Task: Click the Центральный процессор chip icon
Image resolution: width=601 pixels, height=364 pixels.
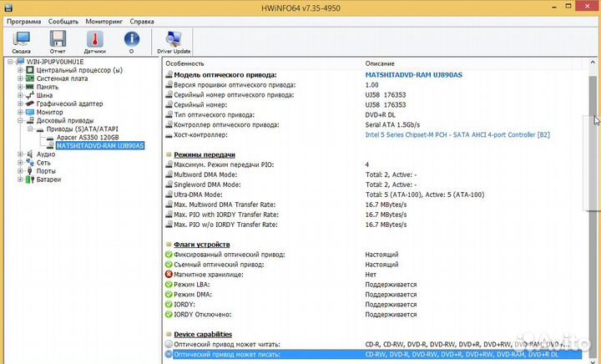Action: tap(30, 70)
